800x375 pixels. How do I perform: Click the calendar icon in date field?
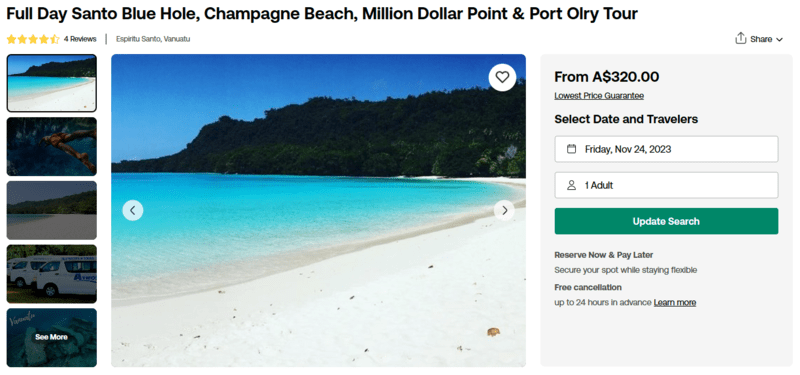(x=571, y=149)
